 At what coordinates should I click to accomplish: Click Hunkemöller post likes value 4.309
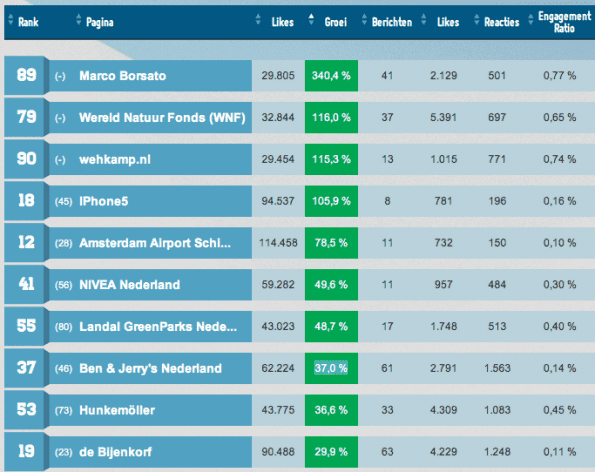coord(444,409)
